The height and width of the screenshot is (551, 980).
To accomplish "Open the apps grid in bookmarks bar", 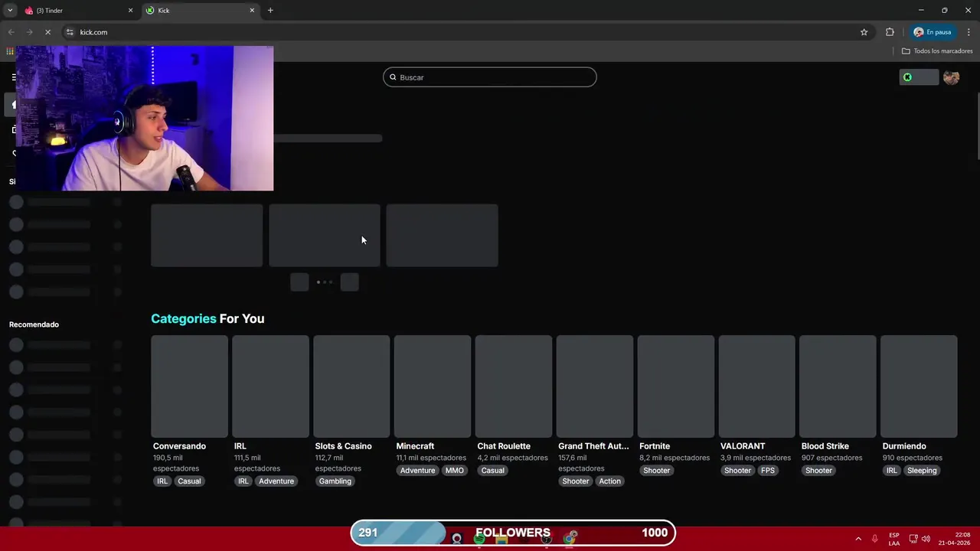I will pos(9,51).
